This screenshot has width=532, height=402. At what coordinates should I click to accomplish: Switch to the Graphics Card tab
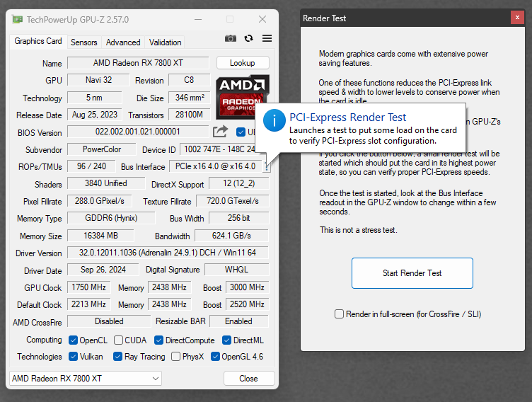point(38,42)
